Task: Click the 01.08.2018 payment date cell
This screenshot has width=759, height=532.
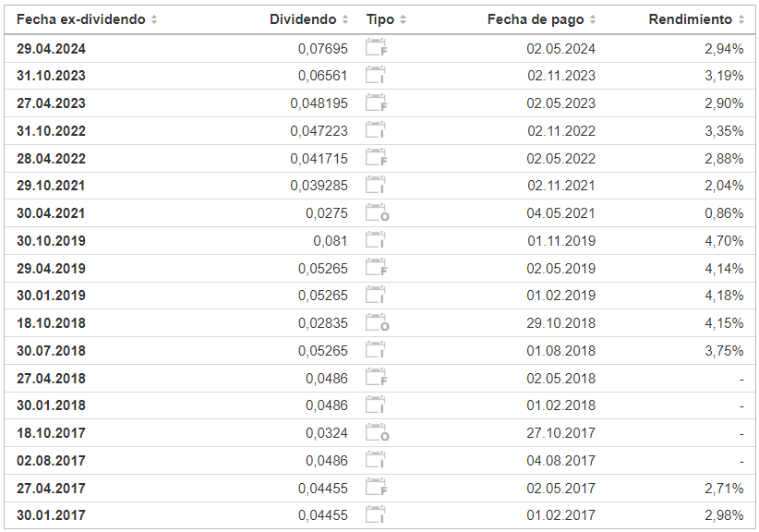Action: (x=561, y=351)
